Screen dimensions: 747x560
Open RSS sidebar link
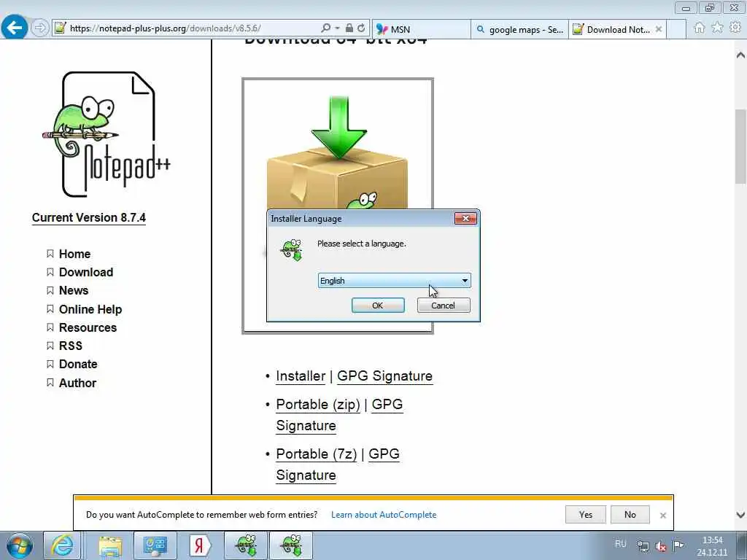[x=71, y=346]
